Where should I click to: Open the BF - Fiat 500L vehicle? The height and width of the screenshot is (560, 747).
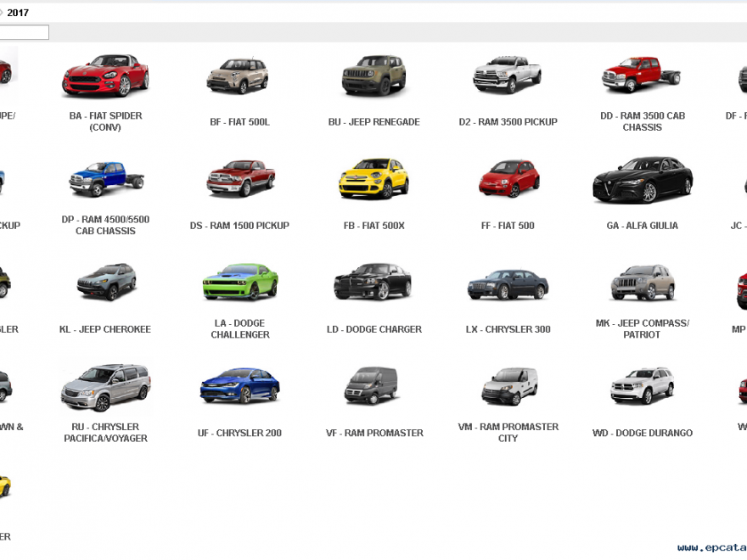click(239, 76)
